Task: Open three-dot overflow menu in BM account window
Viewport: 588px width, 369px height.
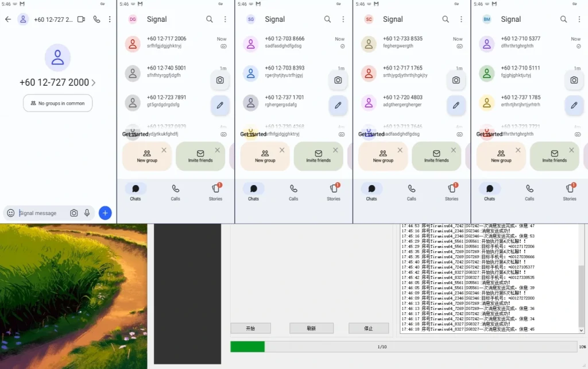Action: [579, 19]
